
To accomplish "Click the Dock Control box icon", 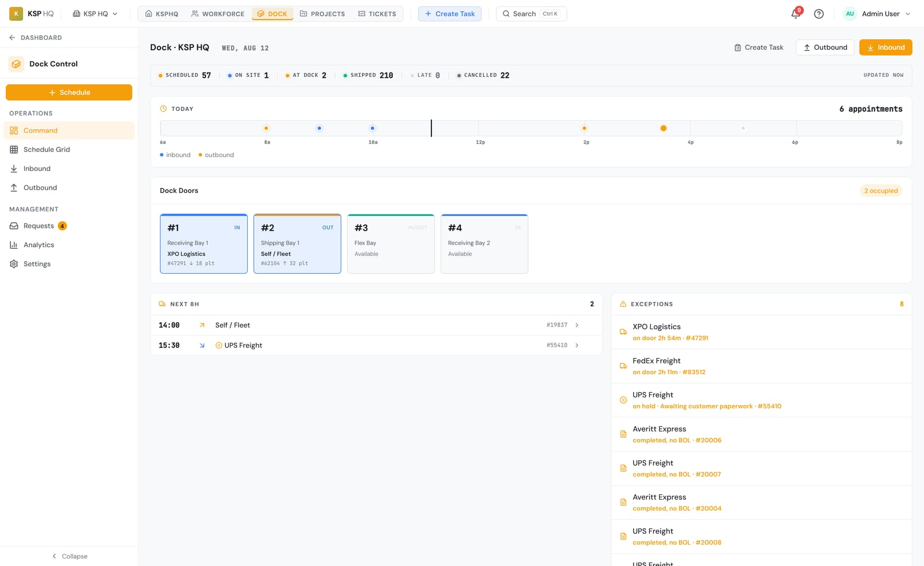I will [16, 64].
